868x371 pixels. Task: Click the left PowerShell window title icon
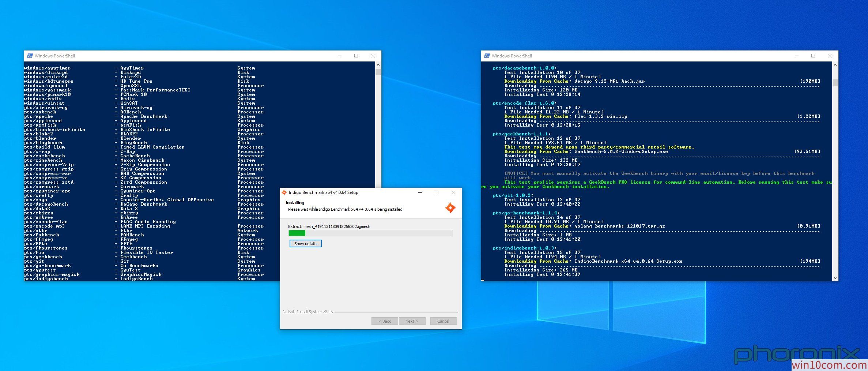point(30,56)
